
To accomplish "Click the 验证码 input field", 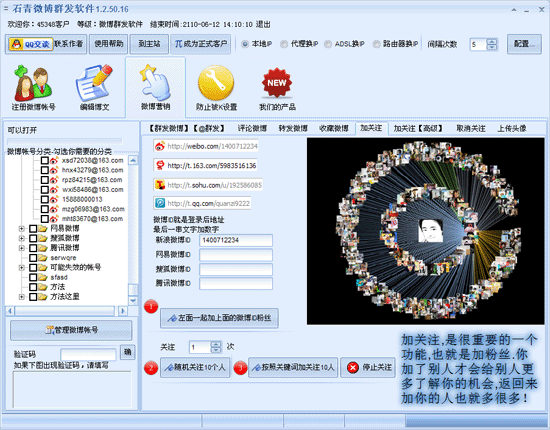I will point(88,354).
